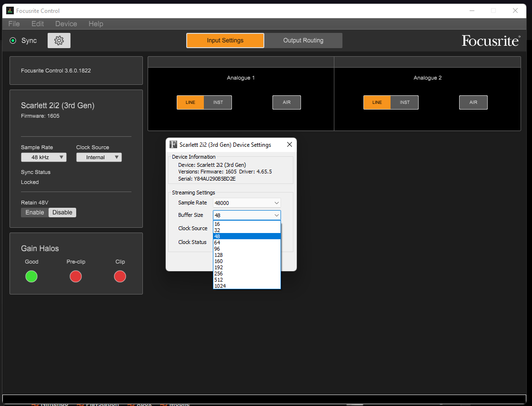
Task: Choose buffer size 64
Action: pyautogui.click(x=247, y=243)
